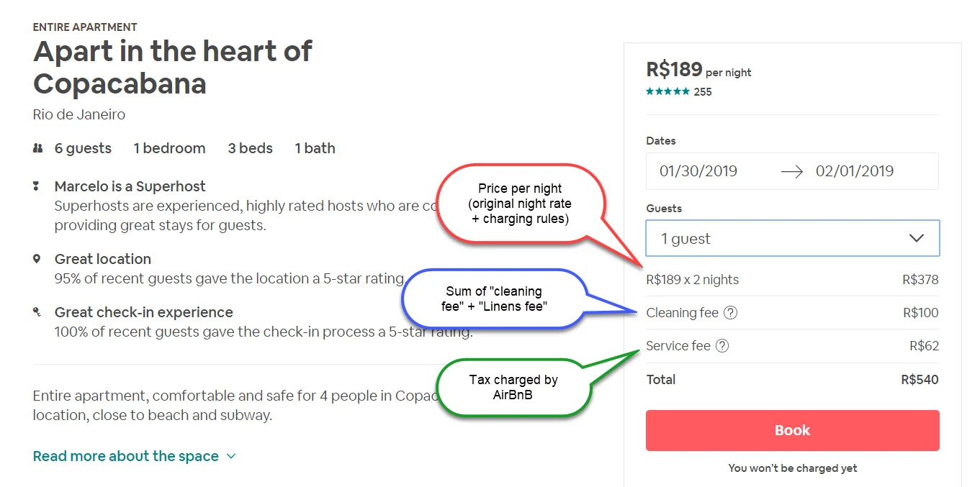Click the five-star rating icons
The width and height of the screenshot is (980, 487).
click(x=667, y=92)
